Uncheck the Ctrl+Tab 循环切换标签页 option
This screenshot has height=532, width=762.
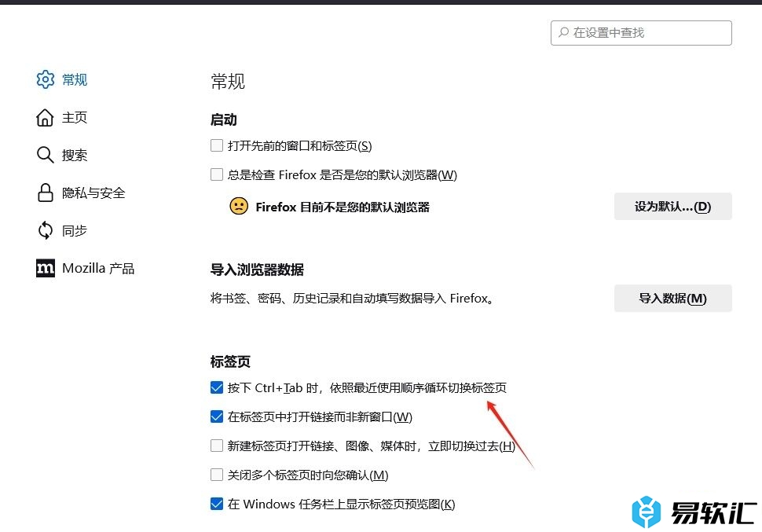pyautogui.click(x=217, y=387)
